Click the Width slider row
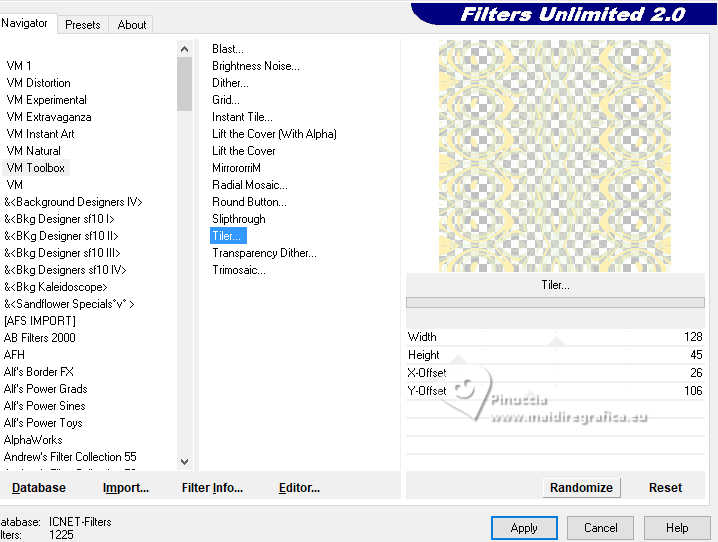The height and width of the screenshot is (542, 718). (x=555, y=337)
